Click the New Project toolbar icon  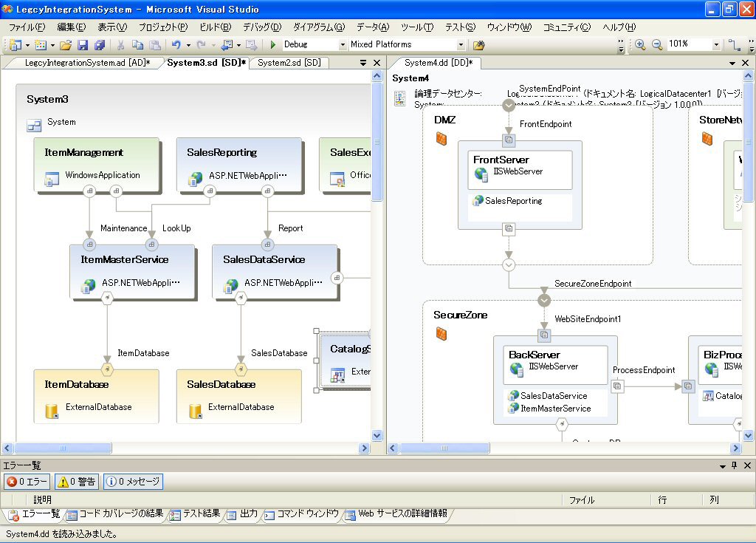(16, 45)
